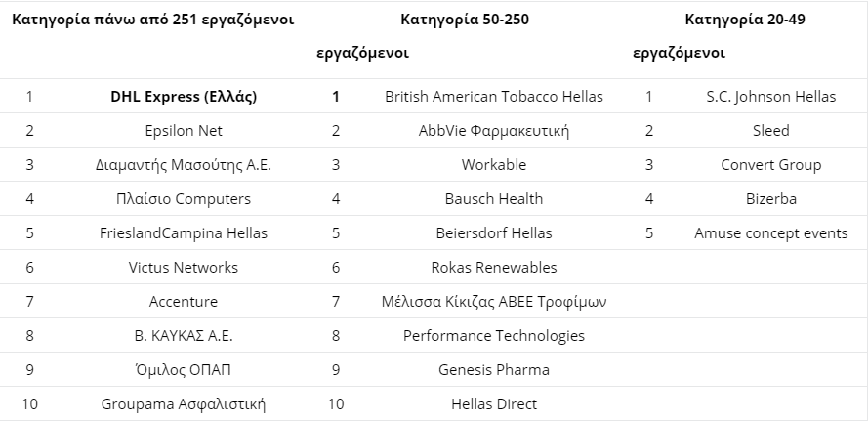Click Groupama Ασφαλιστική entry
The width and height of the screenshot is (868, 422).
(x=184, y=404)
